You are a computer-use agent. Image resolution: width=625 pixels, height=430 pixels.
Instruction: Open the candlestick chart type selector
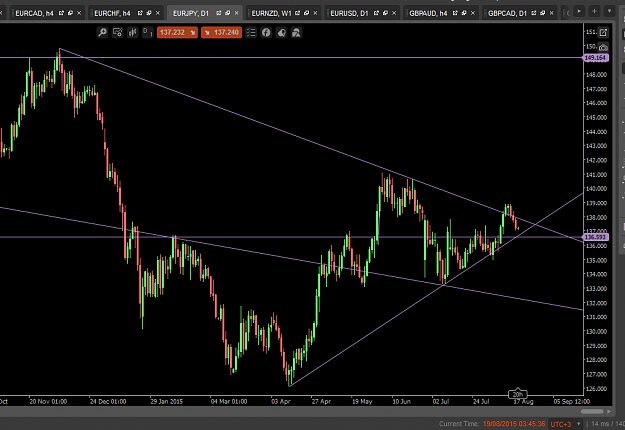click(x=132, y=32)
